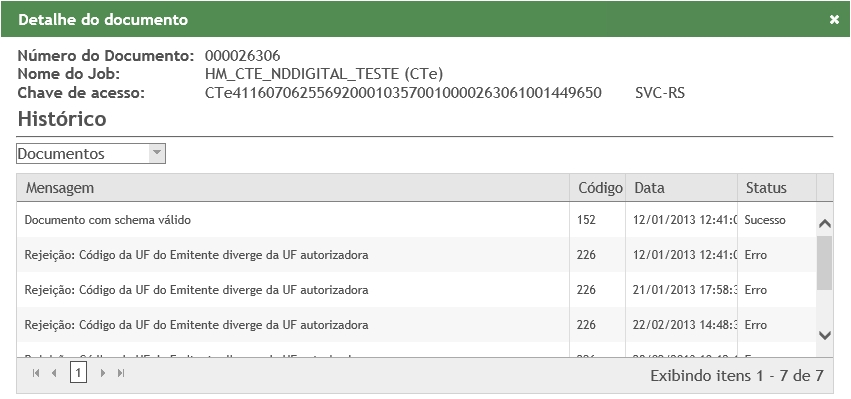
Task: Sort by Data column header
Action: (682, 188)
